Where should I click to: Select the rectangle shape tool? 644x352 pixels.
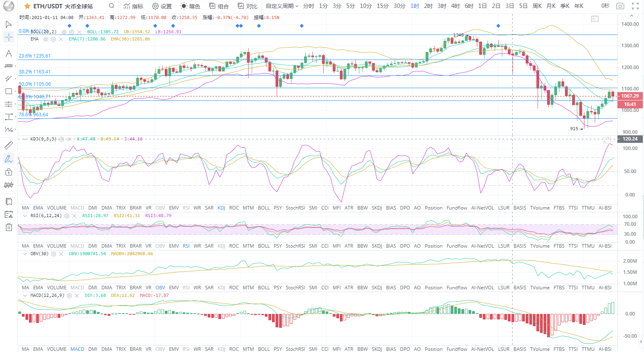[x=9, y=91]
